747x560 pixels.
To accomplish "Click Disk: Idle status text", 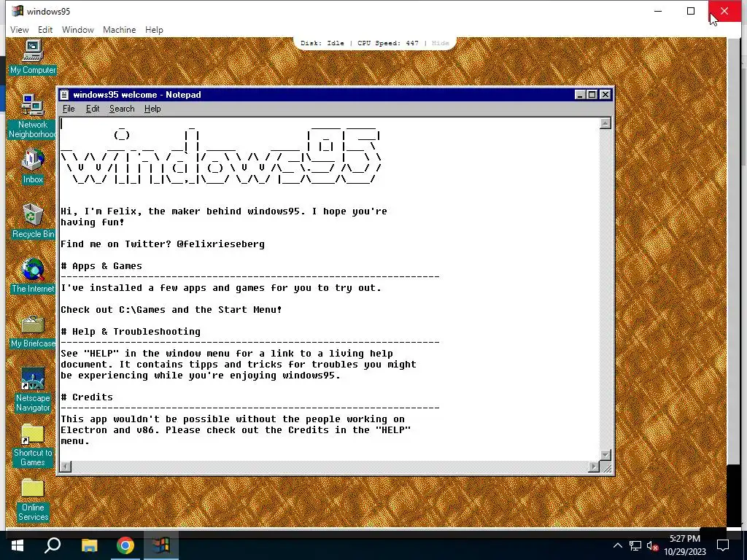I will tap(322, 43).
